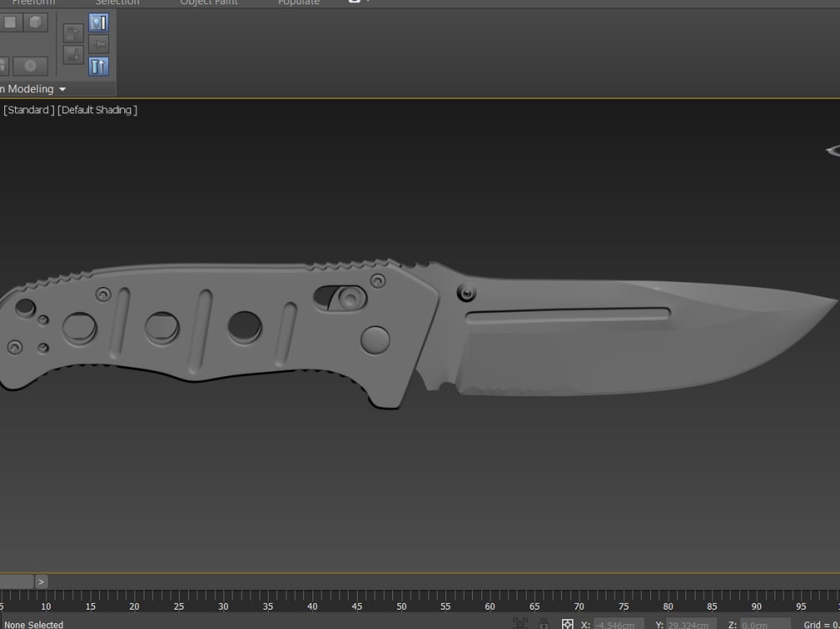The image size is (840, 629).
Task: Open the Populate ribbon tab
Action: (x=298, y=3)
